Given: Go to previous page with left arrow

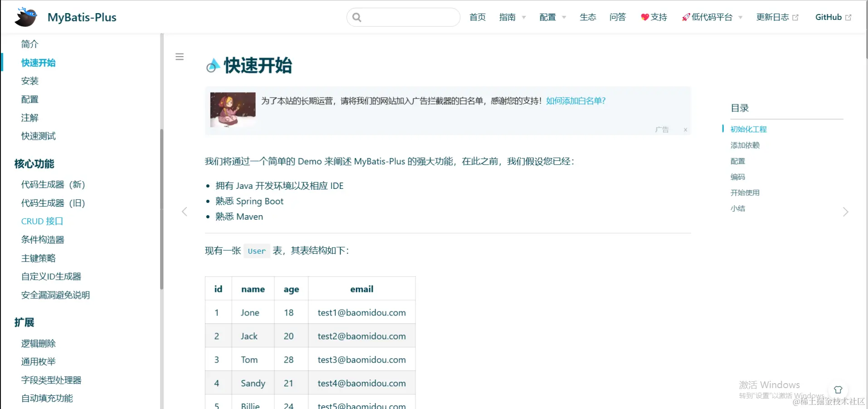Looking at the screenshot, I should click(x=185, y=212).
